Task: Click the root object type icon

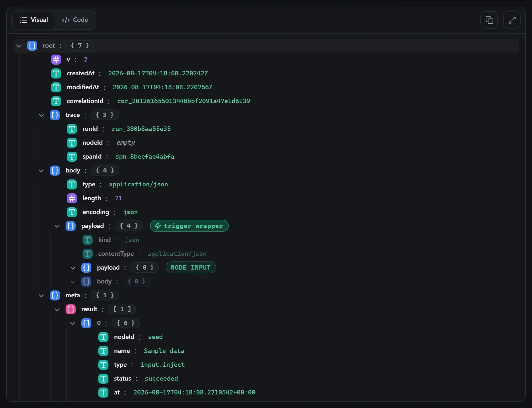Action: pyautogui.click(x=32, y=46)
